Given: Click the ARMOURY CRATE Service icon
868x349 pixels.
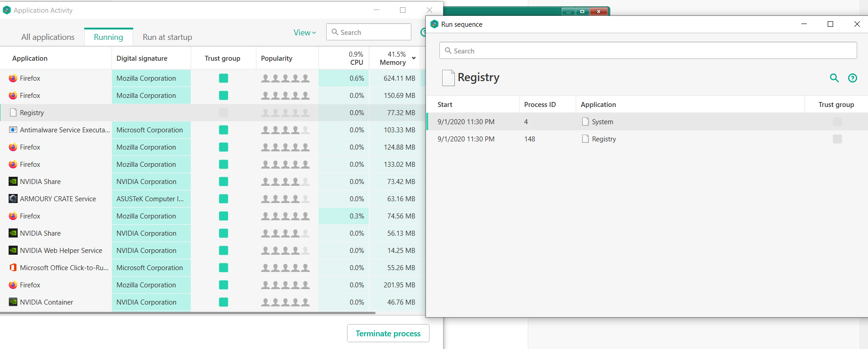Looking at the screenshot, I should [x=13, y=199].
